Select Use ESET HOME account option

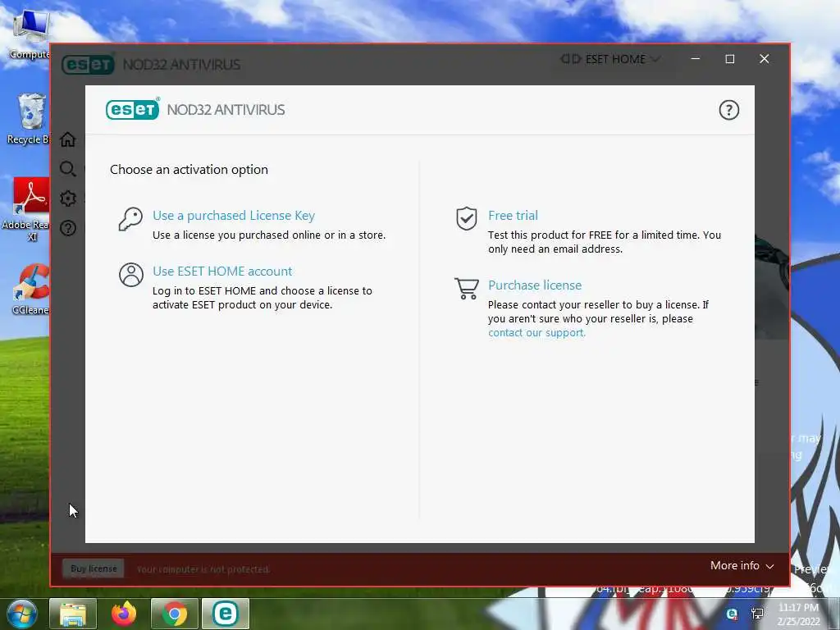pos(222,271)
